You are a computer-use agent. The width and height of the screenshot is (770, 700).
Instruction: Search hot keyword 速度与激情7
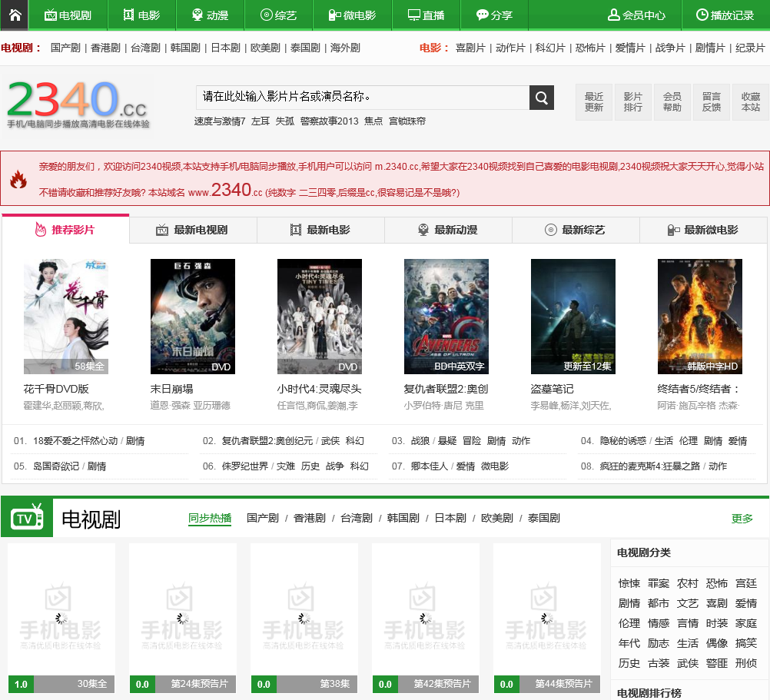click(x=220, y=121)
